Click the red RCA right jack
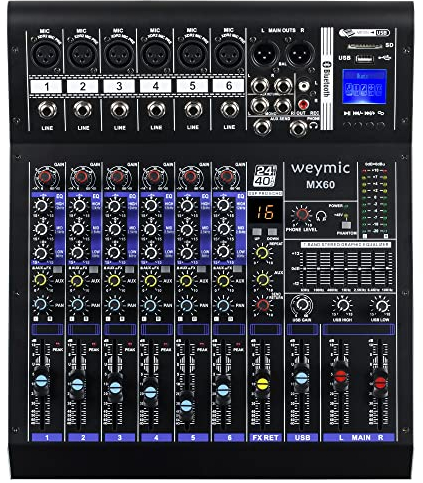 pos(304,105)
